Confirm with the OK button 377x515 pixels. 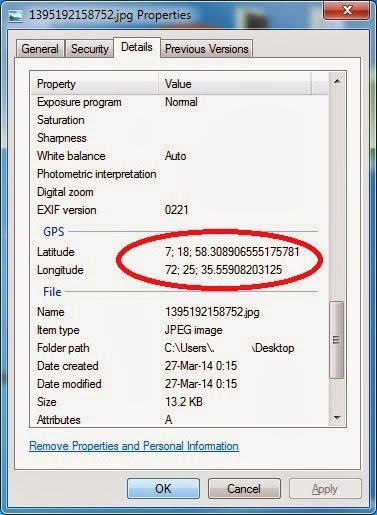[163, 489]
